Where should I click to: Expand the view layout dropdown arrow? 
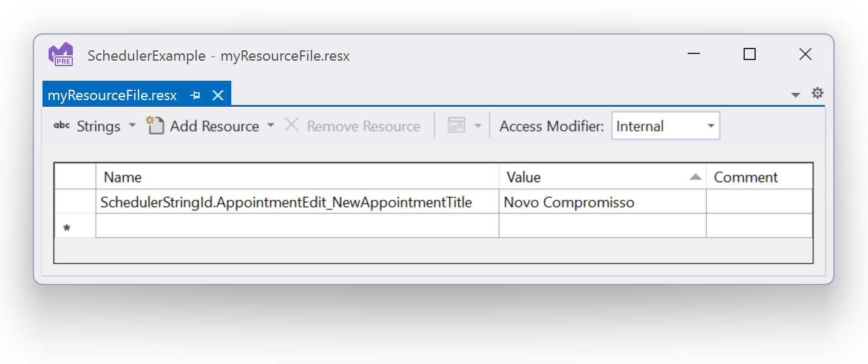(x=478, y=126)
